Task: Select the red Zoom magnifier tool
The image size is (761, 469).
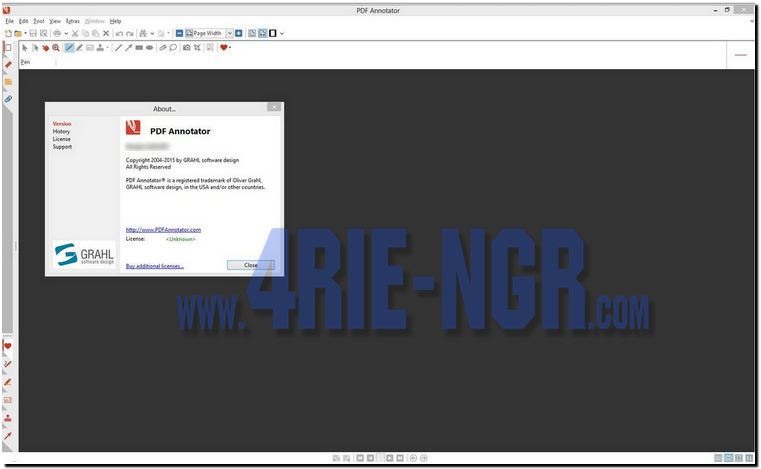Action: click(x=56, y=48)
